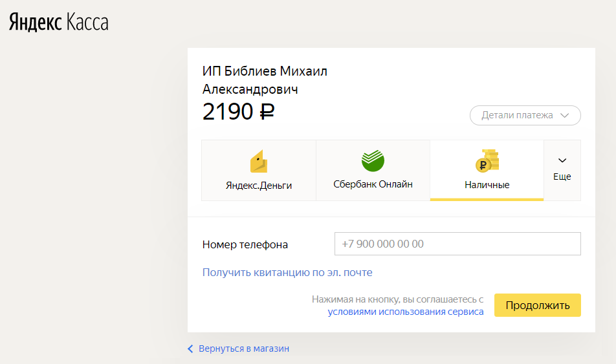Expand more payment methods via Еще
Screen dimensions: 616x364
pyautogui.click(x=562, y=170)
